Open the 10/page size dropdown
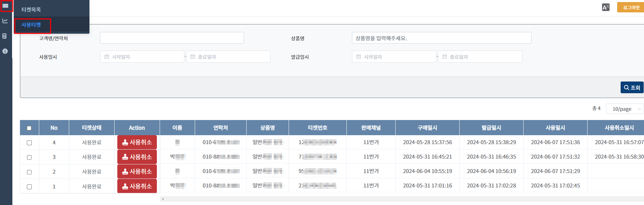 click(x=625, y=109)
